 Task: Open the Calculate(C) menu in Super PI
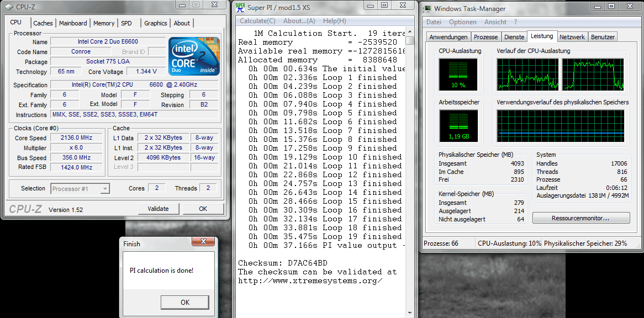(x=257, y=21)
